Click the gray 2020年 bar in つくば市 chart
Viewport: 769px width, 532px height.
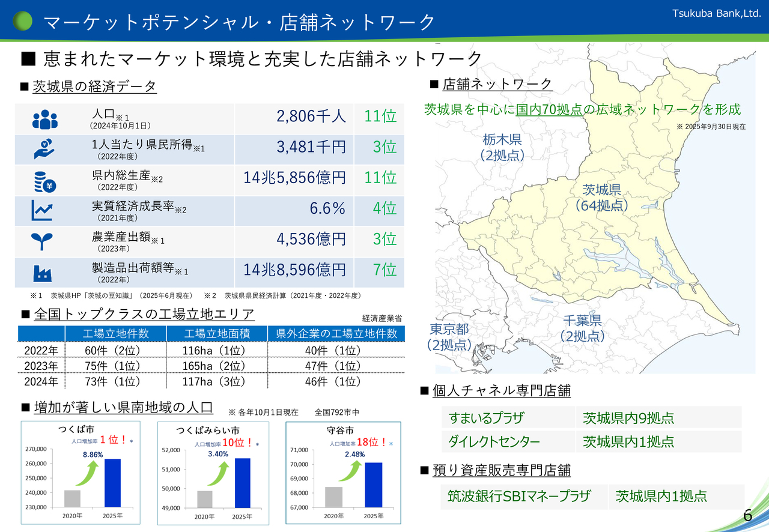[71, 498]
